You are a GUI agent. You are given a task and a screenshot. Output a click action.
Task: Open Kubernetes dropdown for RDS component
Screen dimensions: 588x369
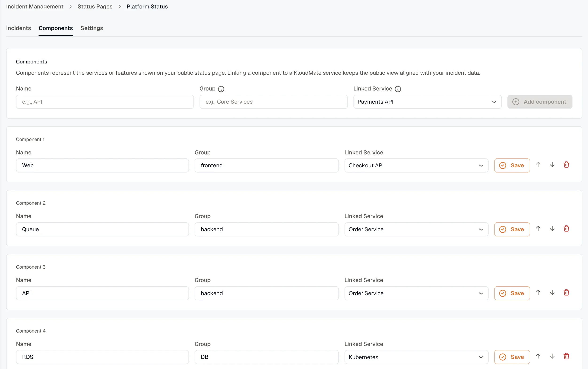(416, 357)
